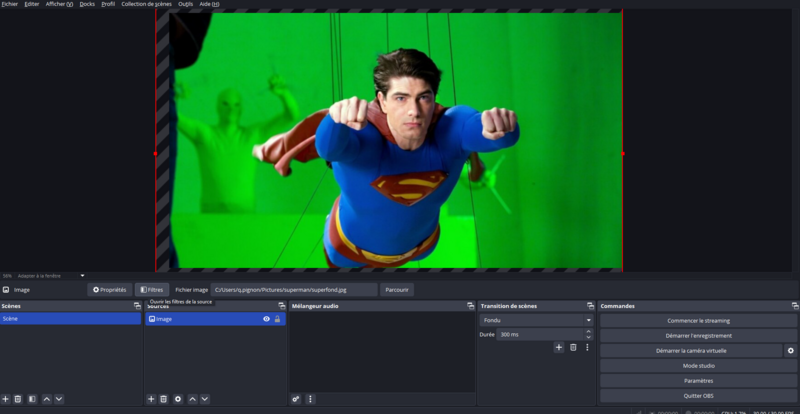This screenshot has width=800, height=414.
Task: Add a new configurable transition
Action: [559, 347]
